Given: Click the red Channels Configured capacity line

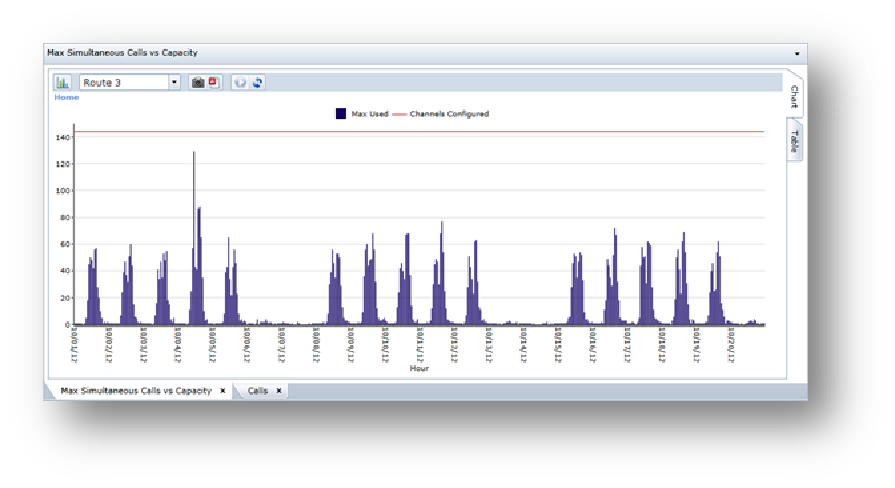Looking at the screenshot, I should click(x=420, y=132).
